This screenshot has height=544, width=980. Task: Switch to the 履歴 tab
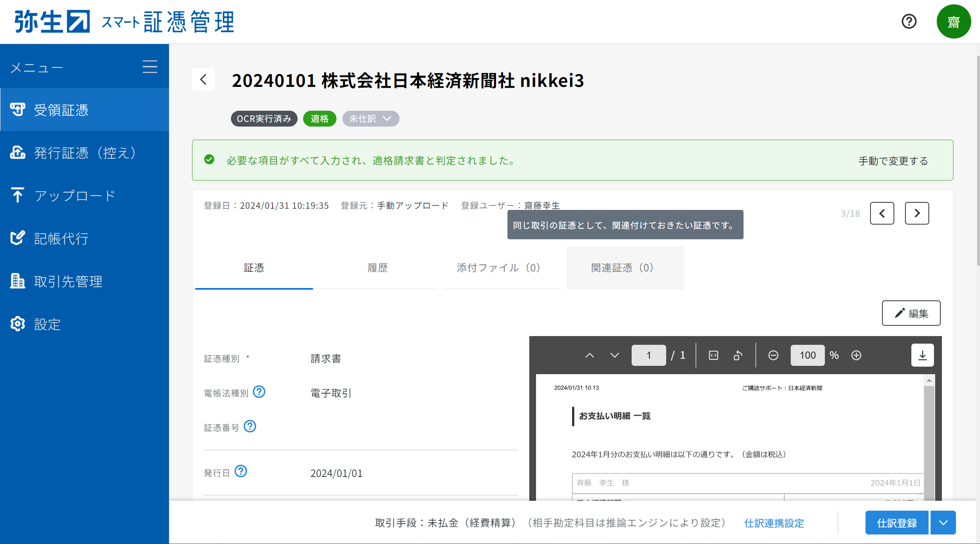[378, 268]
